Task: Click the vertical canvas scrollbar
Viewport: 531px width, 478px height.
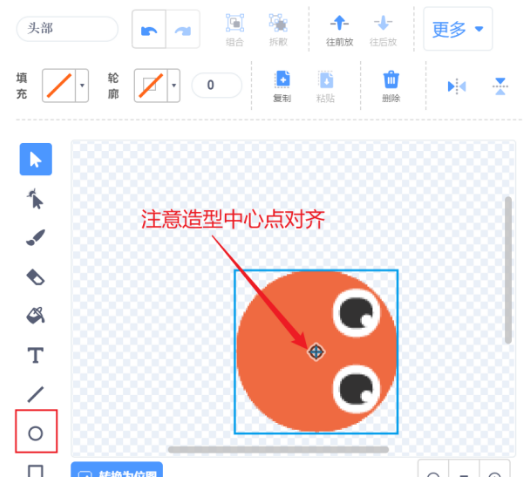Action: [x=508, y=270]
